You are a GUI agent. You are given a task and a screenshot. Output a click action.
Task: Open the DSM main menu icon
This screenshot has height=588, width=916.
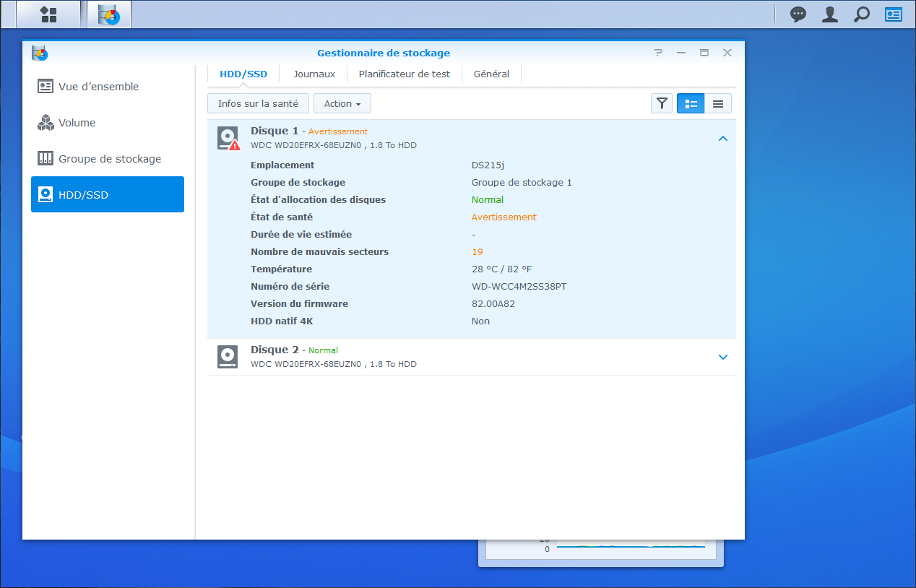(x=48, y=14)
